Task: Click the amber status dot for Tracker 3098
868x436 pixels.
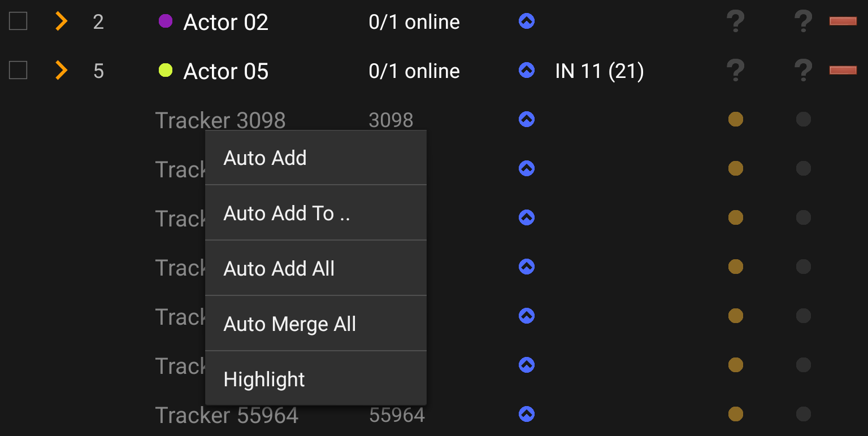Action: click(735, 119)
